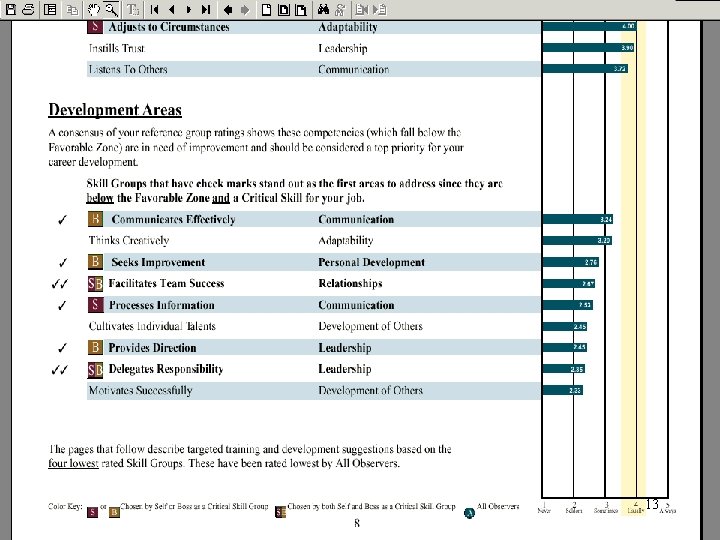Click the 'Personal Development' category text
The height and width of the screenshot is (540, 720).
[x=371, y=262]
